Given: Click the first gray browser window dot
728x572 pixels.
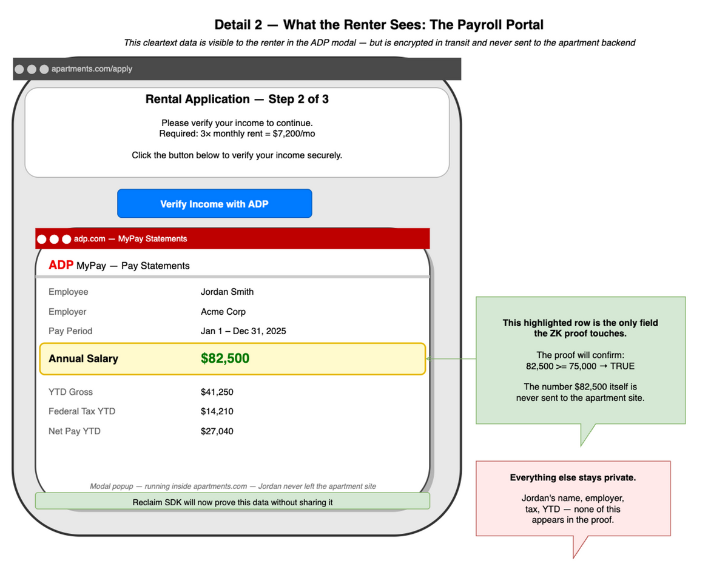Looking at the screenshot, I should (19, 69).
